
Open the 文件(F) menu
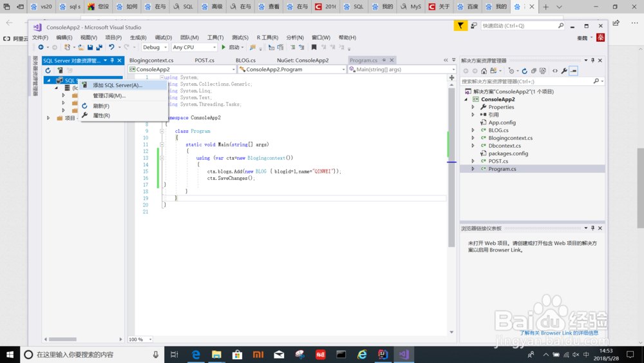tap(40, 37)
